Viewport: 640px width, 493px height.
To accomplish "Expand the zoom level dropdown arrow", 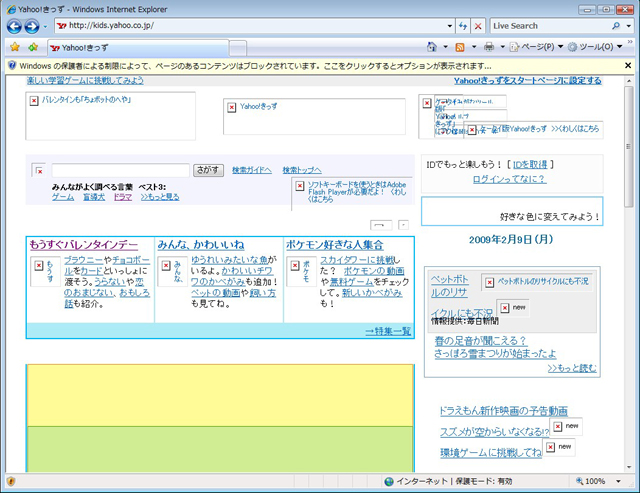I will point(618,482).
